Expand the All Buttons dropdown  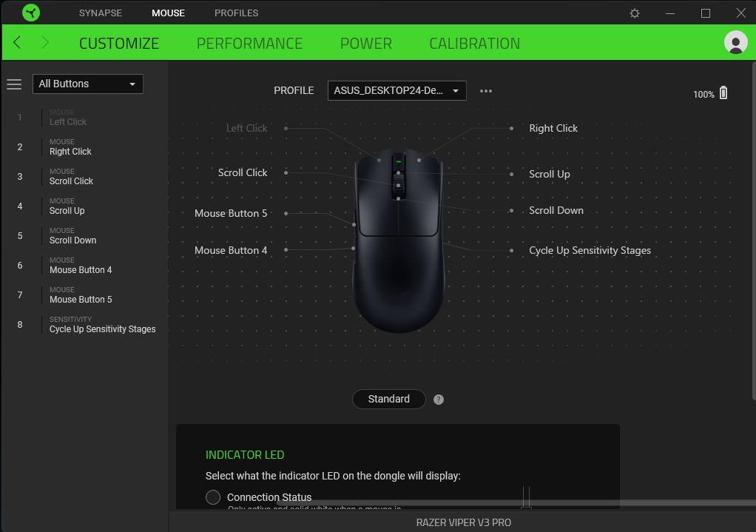tap(87, 84)
